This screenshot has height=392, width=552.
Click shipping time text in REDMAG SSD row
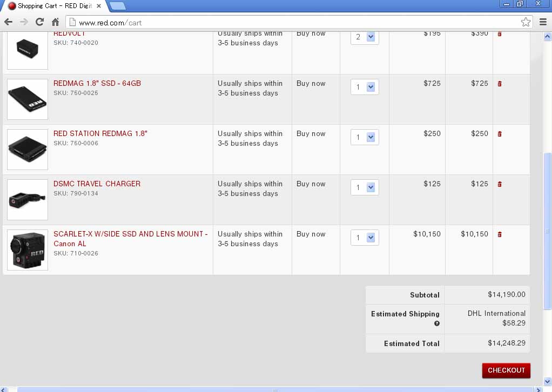click(250, 89)
